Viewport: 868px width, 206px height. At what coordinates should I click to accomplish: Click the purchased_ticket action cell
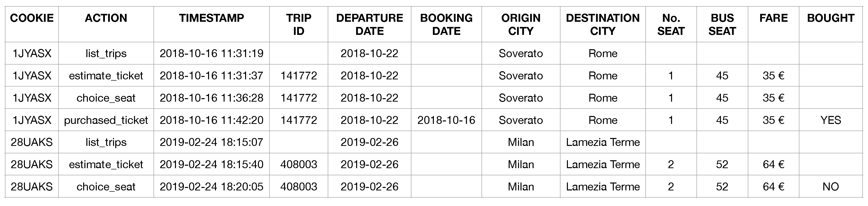106,120
